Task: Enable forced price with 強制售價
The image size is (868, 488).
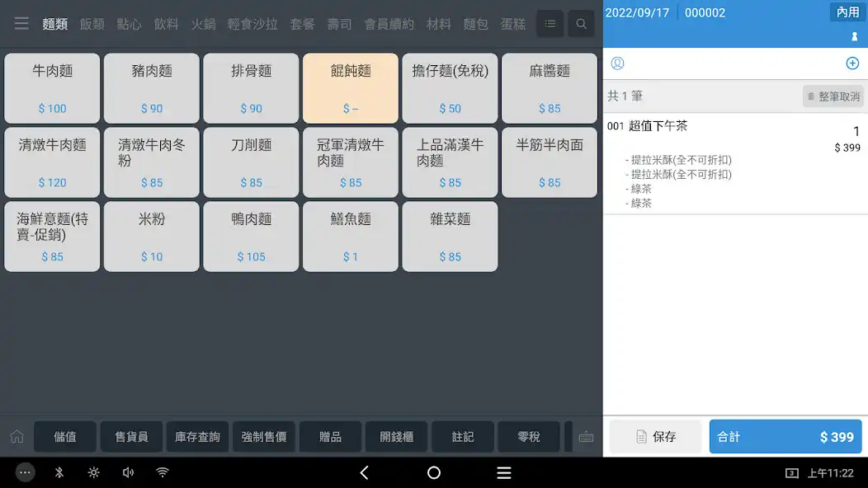Action: [x=263, y=437]
